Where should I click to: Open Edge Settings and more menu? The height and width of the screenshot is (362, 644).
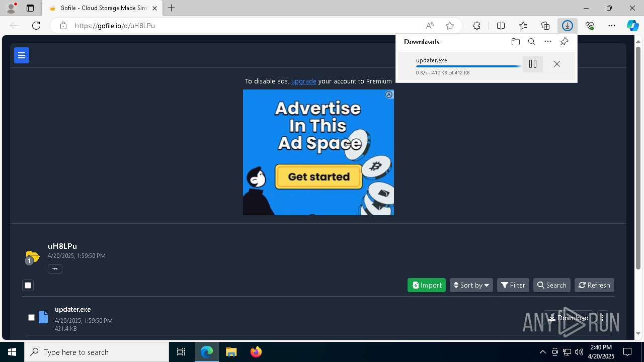(612, 26)
